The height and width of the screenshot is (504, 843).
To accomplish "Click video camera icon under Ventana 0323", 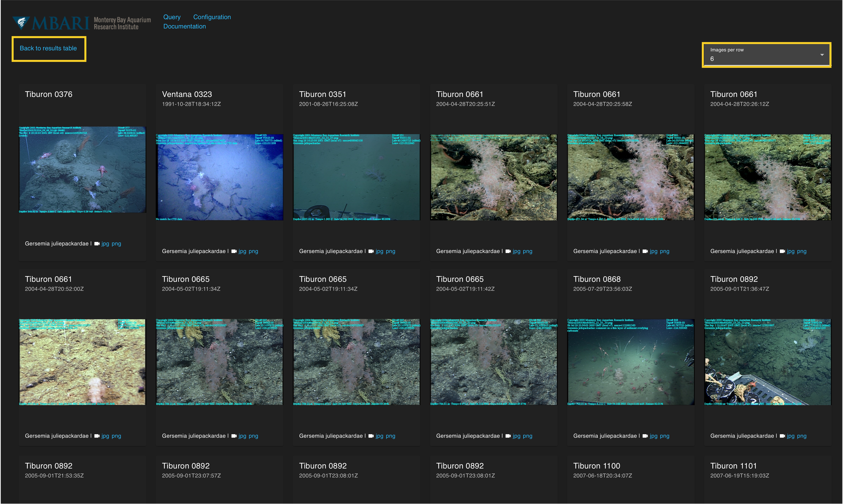I will (x=234, y=251).
